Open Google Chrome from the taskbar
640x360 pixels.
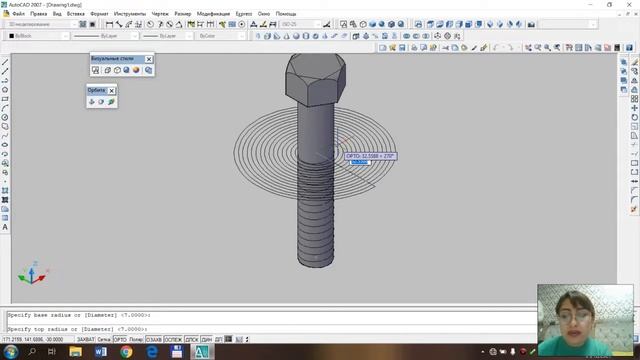pos(127,351)
